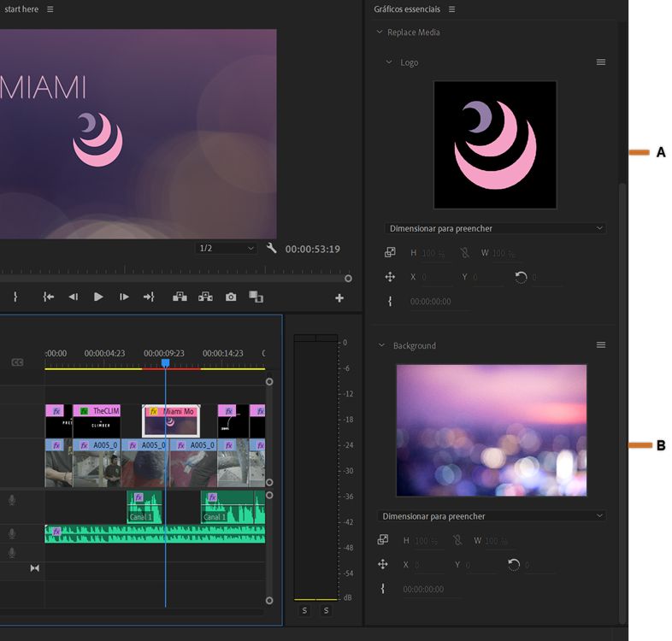
Task: Step forward one frame
Action: pyautogui.click(x=124, y=297)
